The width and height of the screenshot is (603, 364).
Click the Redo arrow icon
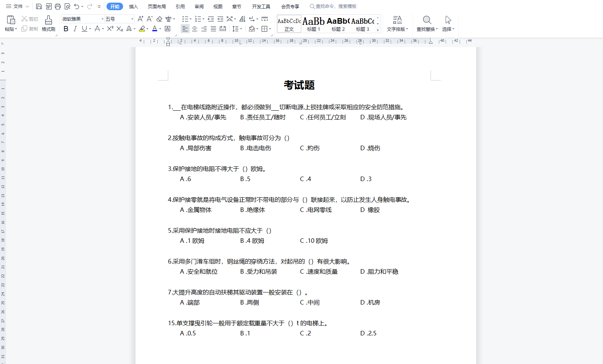point(90,6)
